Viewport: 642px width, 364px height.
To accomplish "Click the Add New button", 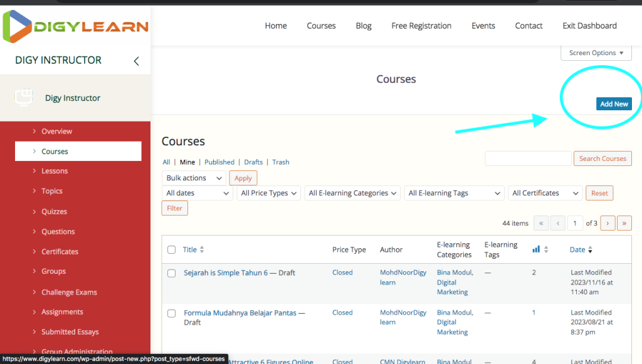I will [x=614, y=104].
